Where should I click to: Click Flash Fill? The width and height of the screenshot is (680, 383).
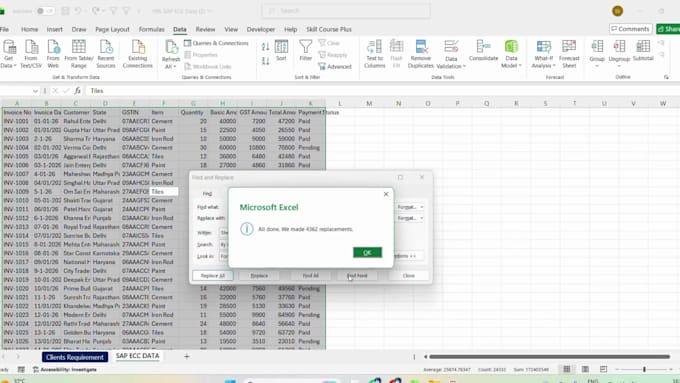[396, 54]
